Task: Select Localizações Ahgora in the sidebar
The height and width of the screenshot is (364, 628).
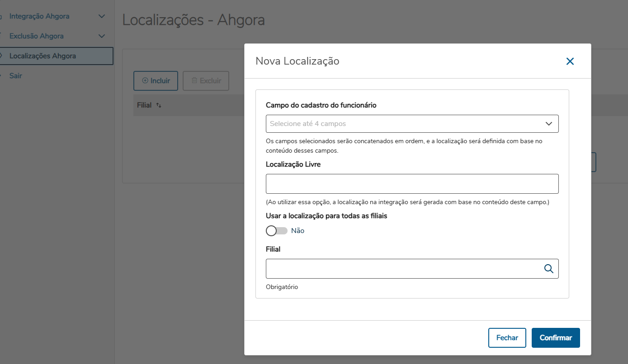Action: point(42,56)
